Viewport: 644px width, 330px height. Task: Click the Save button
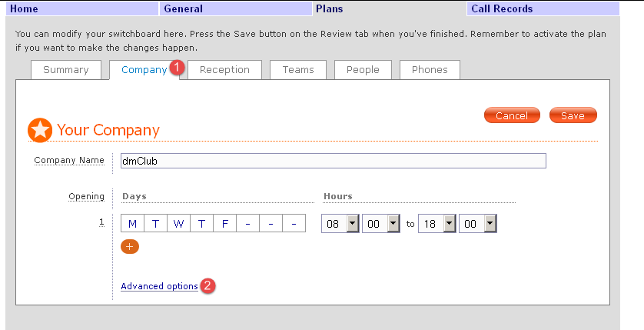573,115
